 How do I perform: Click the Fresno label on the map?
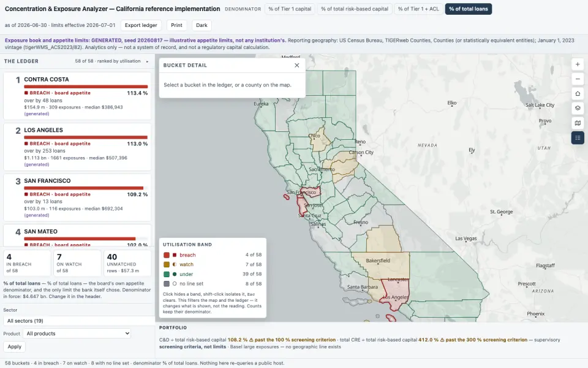361,222
